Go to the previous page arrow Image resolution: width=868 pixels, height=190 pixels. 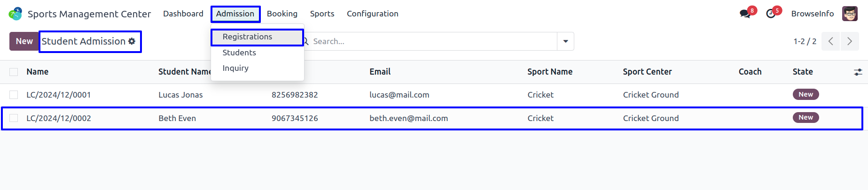coord(831,41)
